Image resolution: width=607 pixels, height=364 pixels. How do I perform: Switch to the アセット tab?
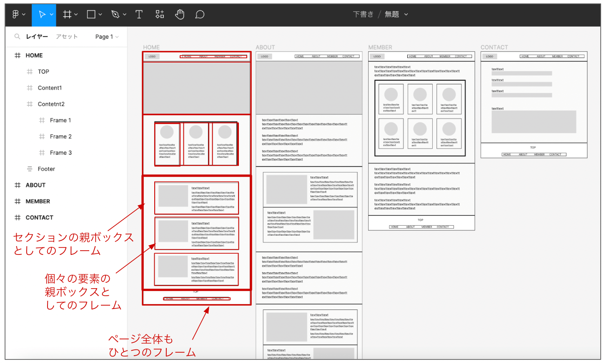click(67, 37)
